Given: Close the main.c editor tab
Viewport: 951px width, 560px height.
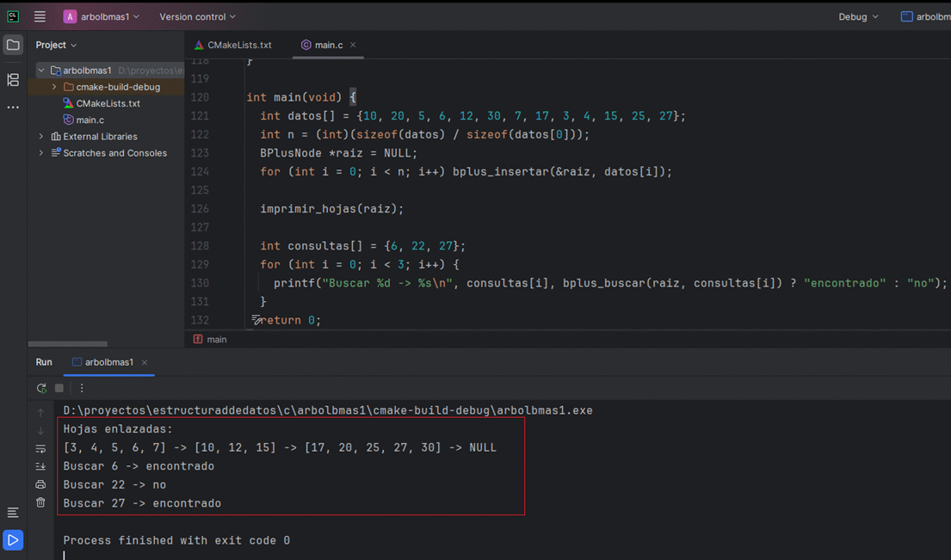Looking at the screenshot, I should pos(353,45).
